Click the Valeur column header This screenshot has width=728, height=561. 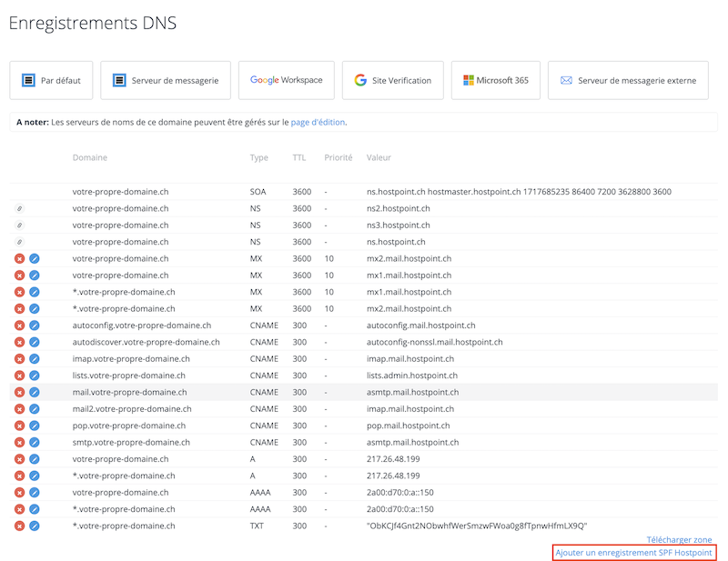[379, 157]
